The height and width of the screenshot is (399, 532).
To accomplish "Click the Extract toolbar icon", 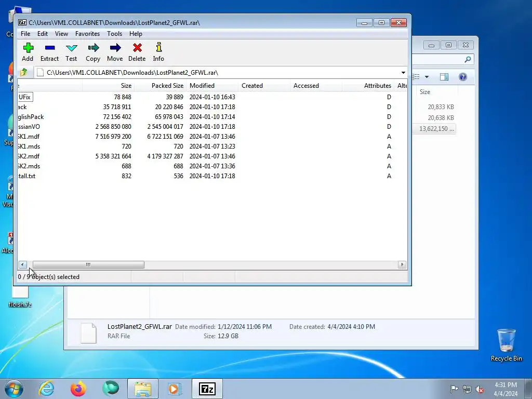I will (x=49, y=52).
